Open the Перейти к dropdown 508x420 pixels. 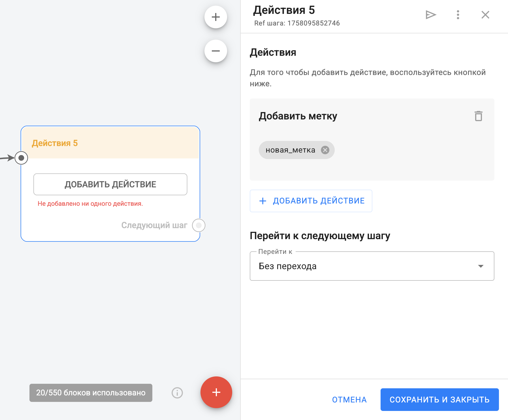(x=372, y=266)
